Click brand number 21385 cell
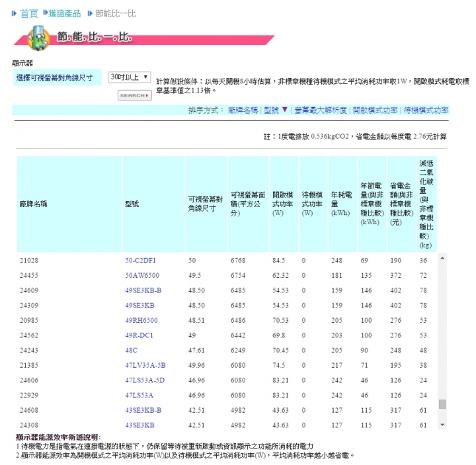476x465 pixels. (x=29, y=365)
